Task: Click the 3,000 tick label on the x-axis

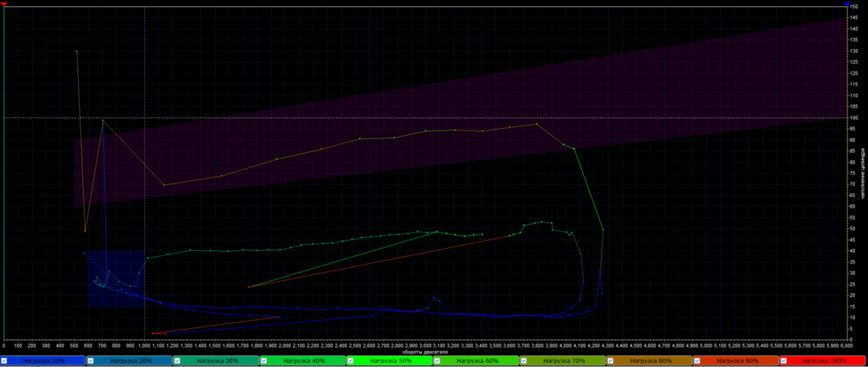Action: pyautogui.click(x=425, y=345)
